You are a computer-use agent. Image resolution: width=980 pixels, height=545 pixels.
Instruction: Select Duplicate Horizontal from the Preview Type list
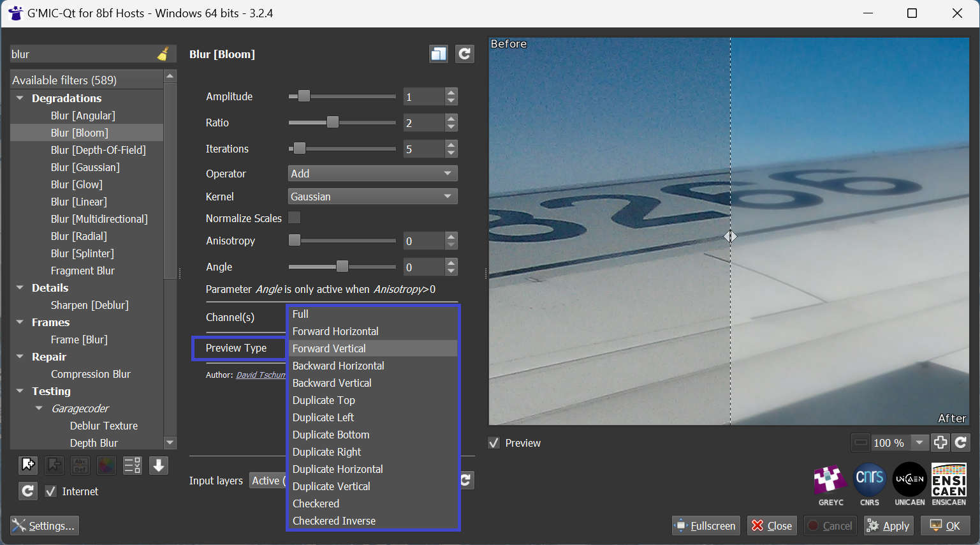point(337,469)
